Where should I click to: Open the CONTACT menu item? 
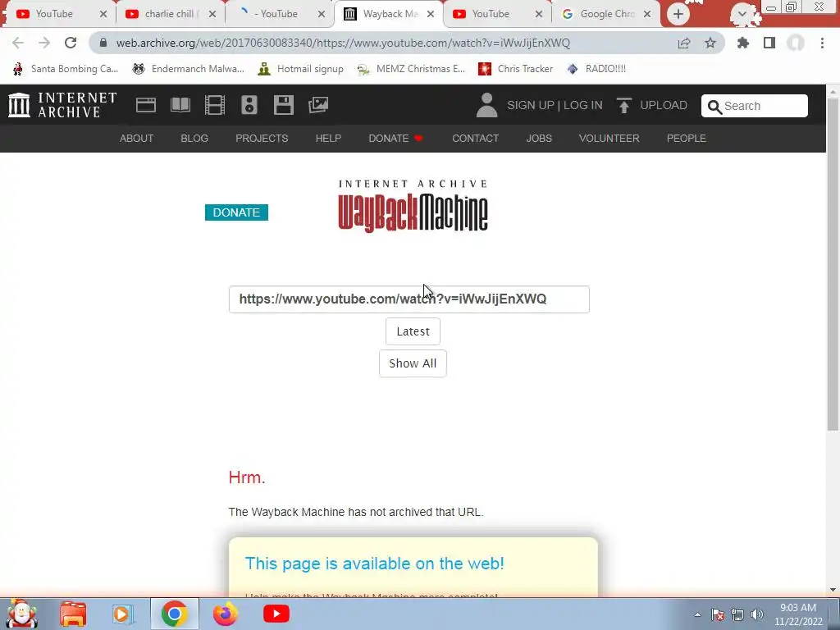tap(475, 138)
